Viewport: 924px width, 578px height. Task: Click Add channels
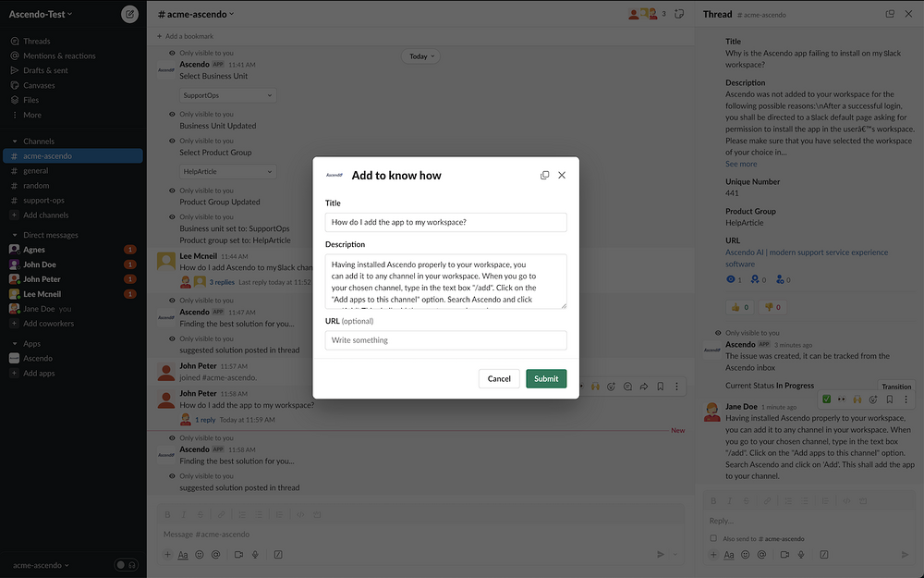tap(45, 215)
